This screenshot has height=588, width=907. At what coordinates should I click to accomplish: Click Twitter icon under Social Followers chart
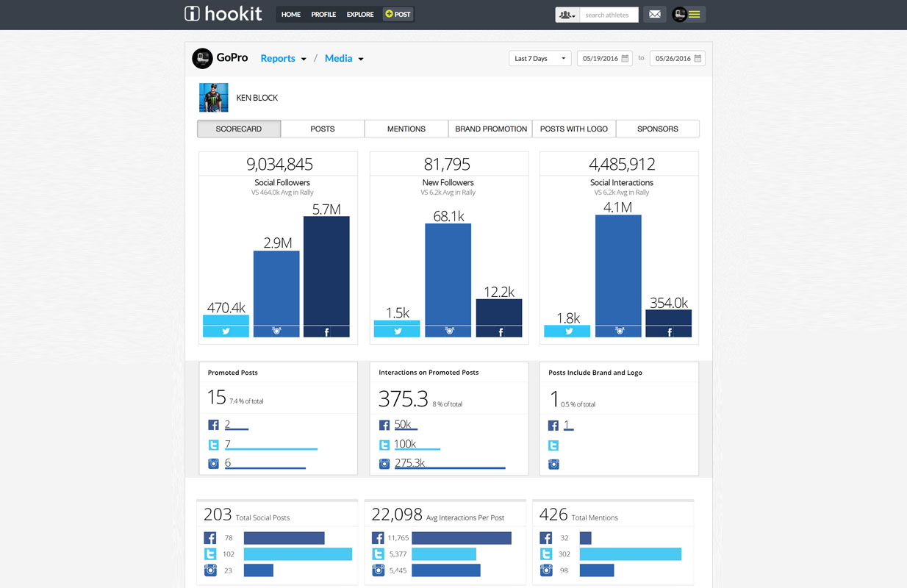coord(226,331)
